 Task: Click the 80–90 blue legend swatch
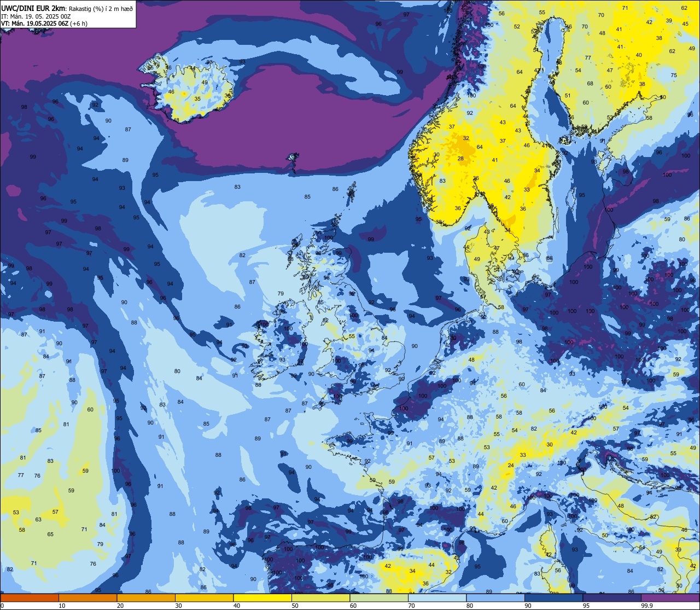495,597
